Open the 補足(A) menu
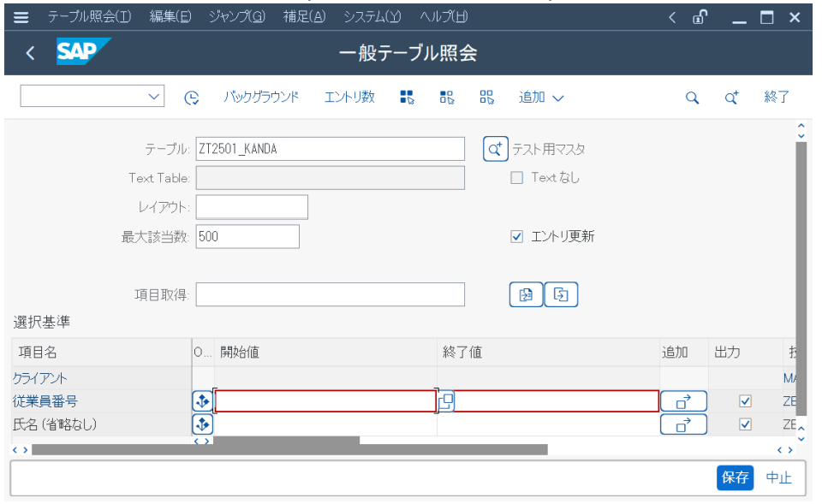822x504 pixels. tap(304, 17)
